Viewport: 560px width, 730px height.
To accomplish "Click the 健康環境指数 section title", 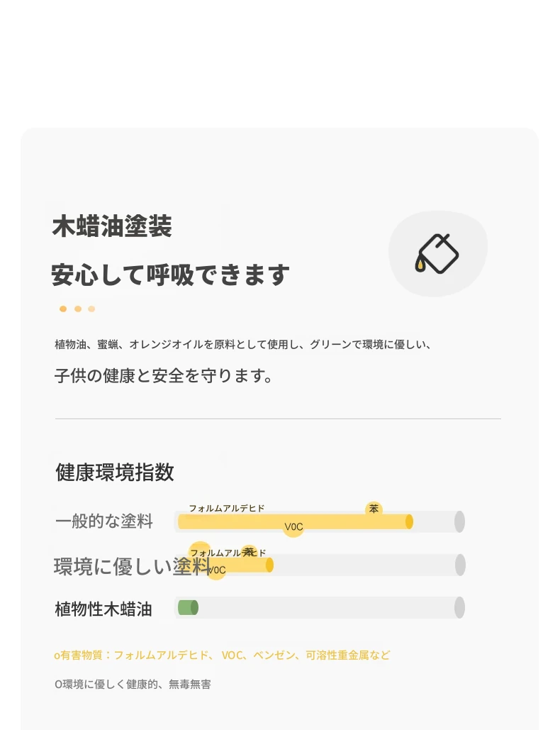I will point(115,472).
